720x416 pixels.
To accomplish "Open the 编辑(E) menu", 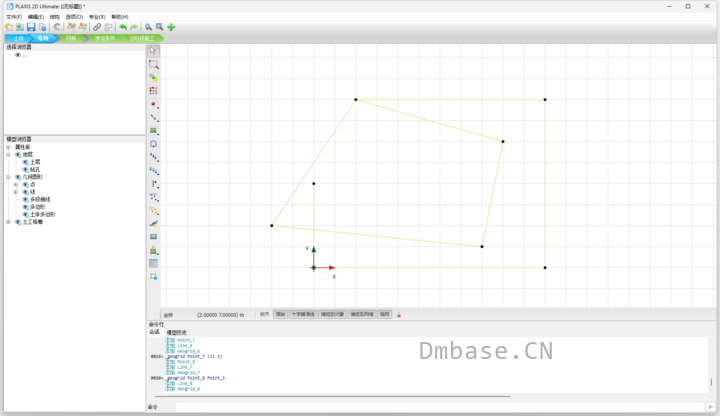I will pos(36,17).
